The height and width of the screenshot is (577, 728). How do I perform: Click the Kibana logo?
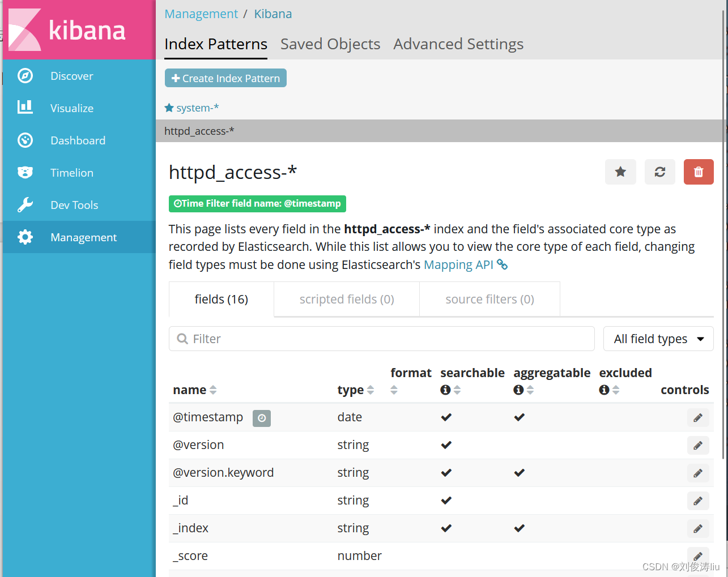pyautogui.click(x=79, y=29)
